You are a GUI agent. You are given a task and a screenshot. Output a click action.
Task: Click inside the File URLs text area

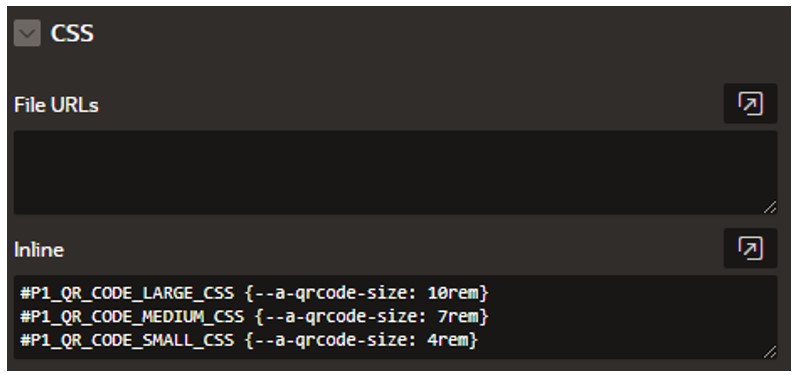coord(395,172)
